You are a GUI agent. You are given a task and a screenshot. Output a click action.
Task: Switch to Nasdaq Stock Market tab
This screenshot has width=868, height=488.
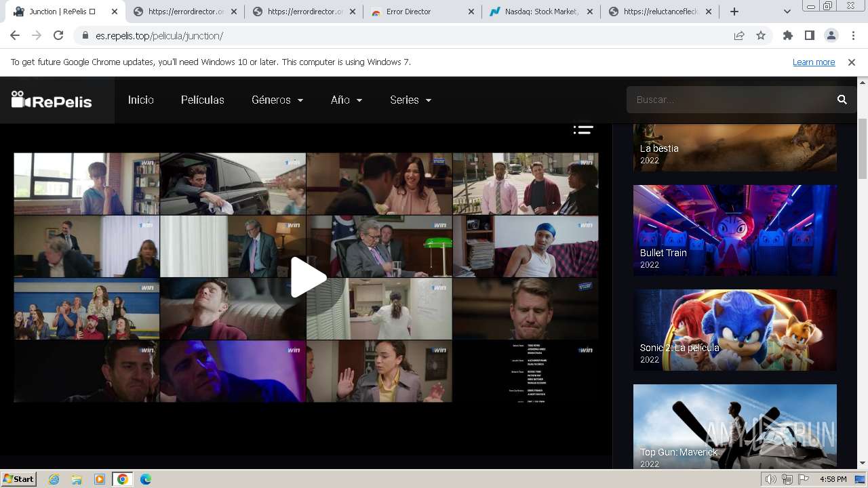tap(542, 12)
